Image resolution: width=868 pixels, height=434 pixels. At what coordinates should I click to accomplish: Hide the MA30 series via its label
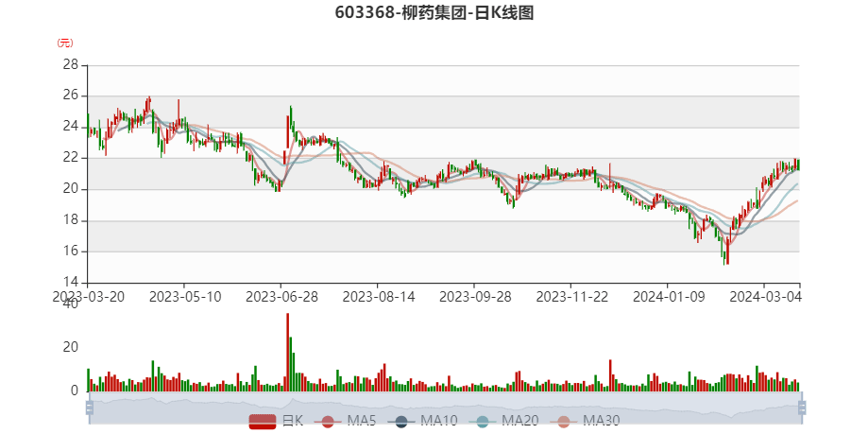tap(602, 421)
